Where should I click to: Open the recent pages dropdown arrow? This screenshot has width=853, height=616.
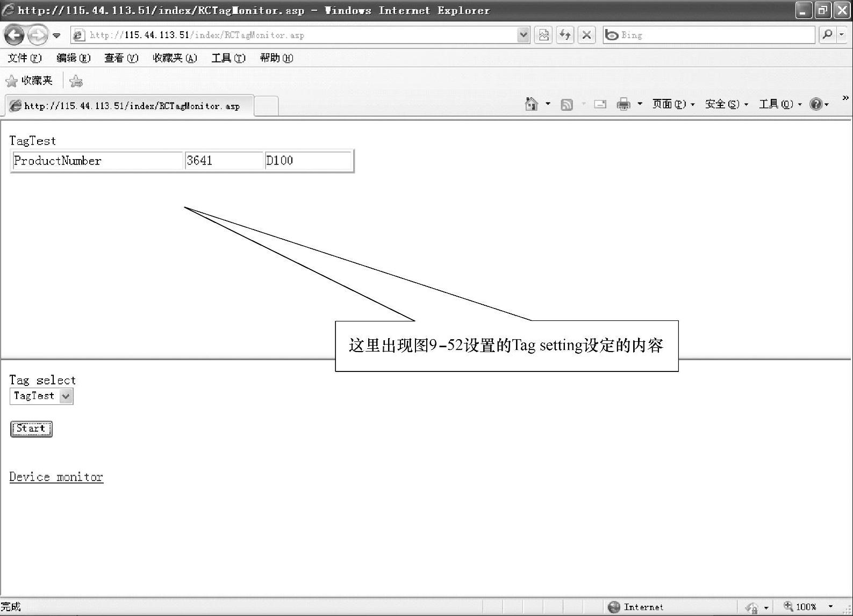coord(56,36)
